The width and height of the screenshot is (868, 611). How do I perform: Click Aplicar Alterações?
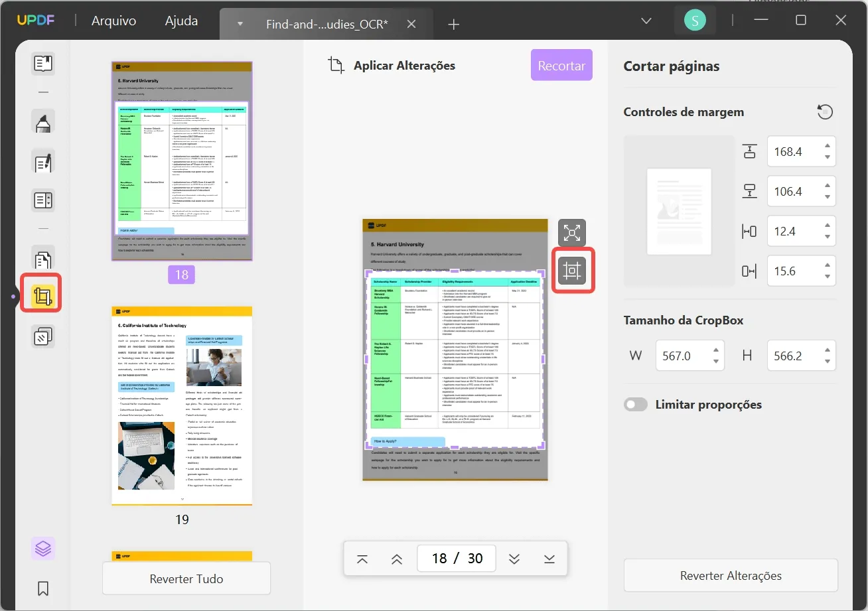[x=404, y=66]
